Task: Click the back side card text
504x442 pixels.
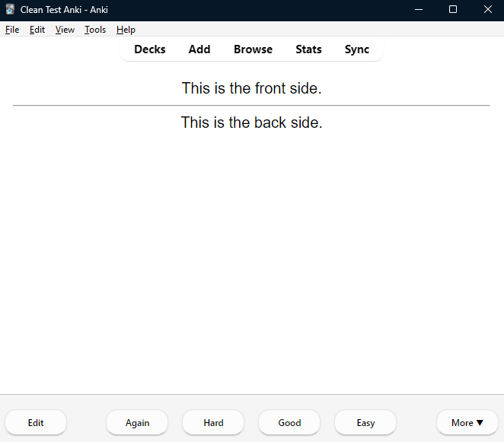Action: pyautogui.click(x=251, y=122)
